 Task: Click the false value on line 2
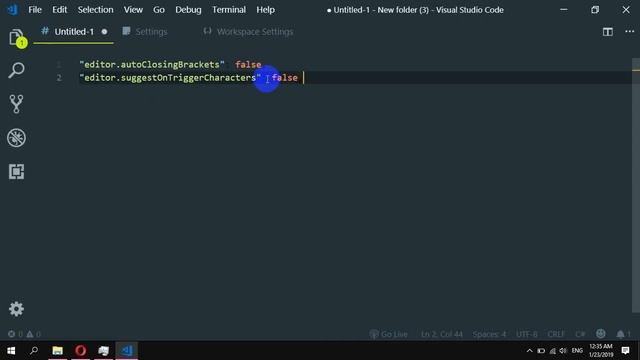click(x=284, y=78)
